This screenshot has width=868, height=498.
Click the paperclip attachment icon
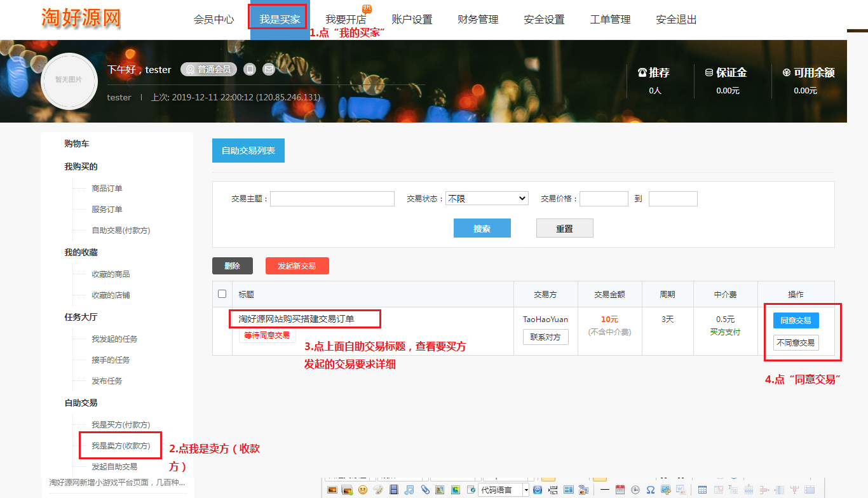tap(425, 490)
